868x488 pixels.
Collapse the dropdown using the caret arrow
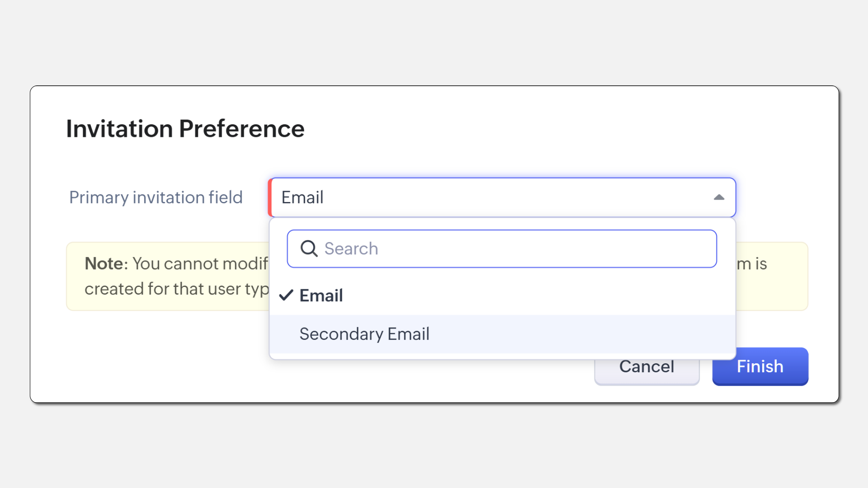pyautogui.click(x=719, y=197)
